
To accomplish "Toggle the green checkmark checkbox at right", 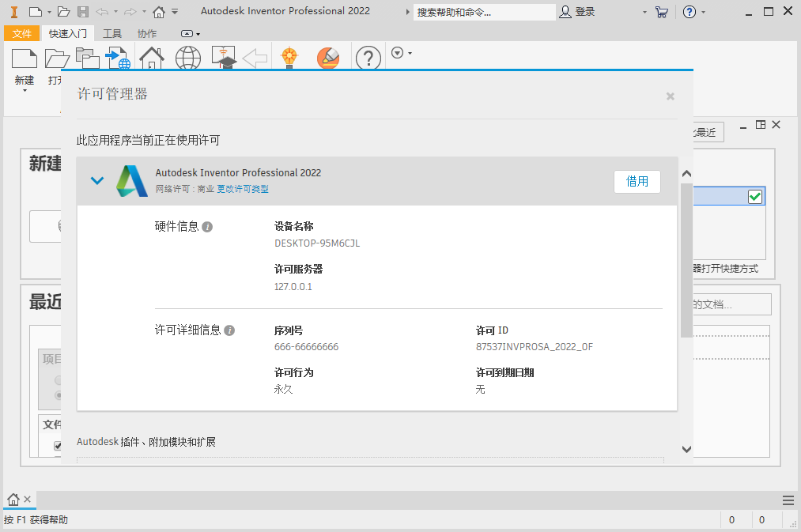I will point(755,197).
